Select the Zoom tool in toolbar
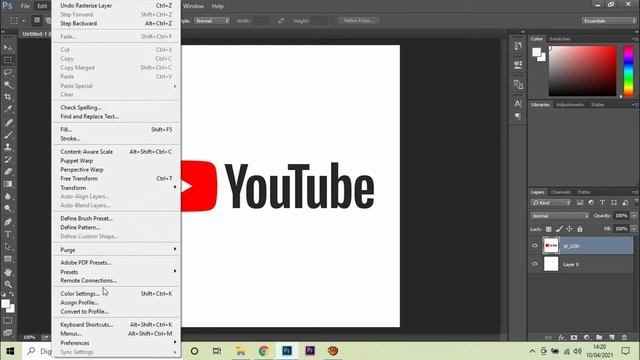640x360 pixels. 8,284
